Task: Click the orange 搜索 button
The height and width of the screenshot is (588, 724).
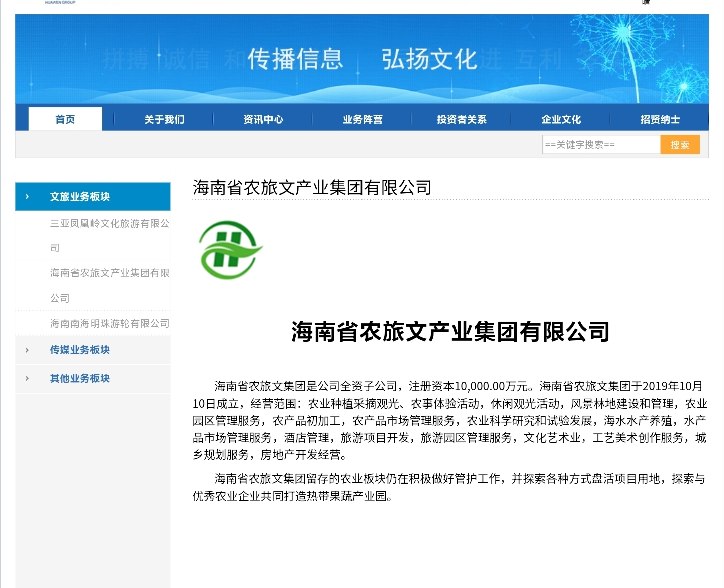Action: click(x=680, y=145)
